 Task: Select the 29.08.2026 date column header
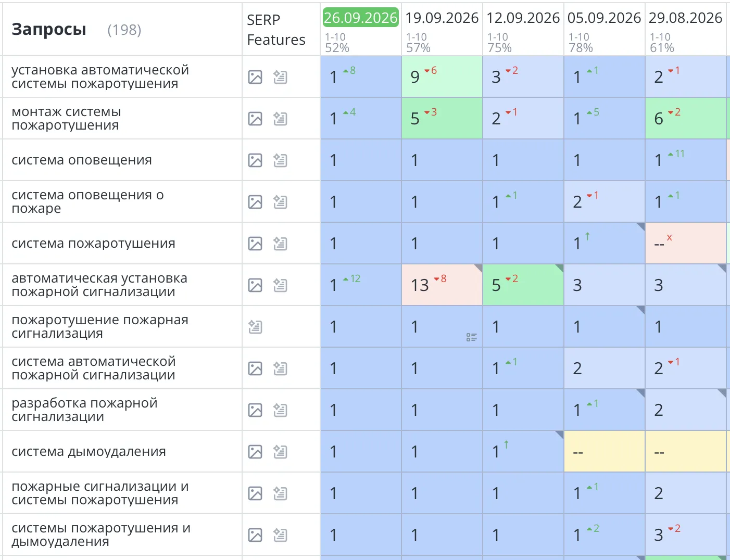(x=685, y=18)
